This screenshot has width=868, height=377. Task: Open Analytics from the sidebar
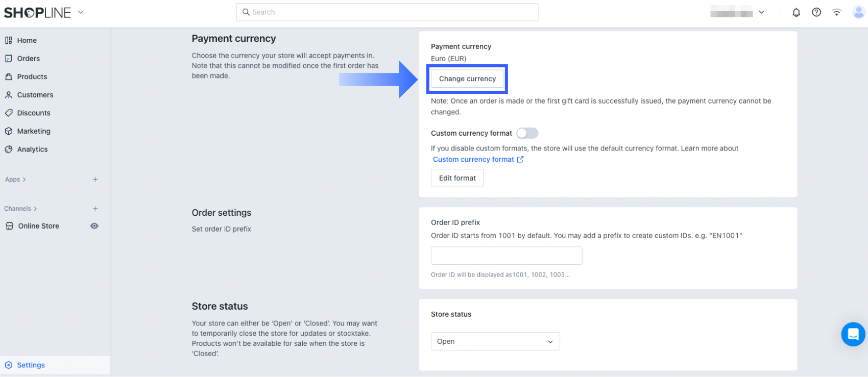pos(32,149)
